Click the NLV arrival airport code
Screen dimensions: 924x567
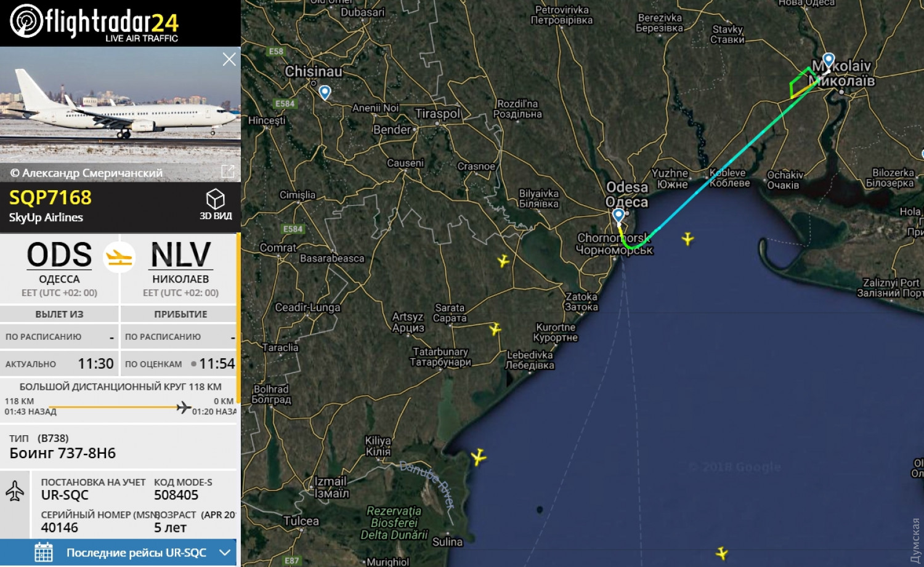pos(181,255)
